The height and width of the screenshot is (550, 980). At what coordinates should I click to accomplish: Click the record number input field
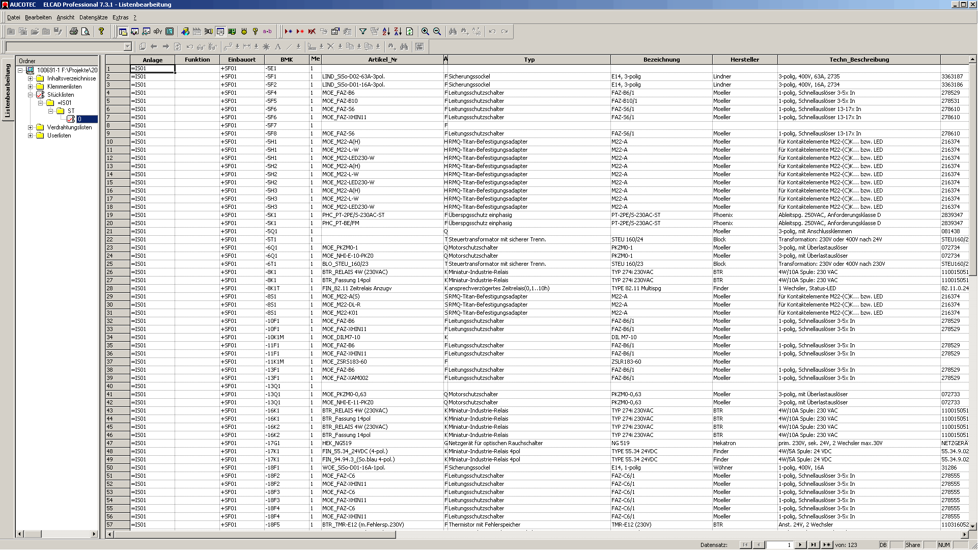point(779,545)
